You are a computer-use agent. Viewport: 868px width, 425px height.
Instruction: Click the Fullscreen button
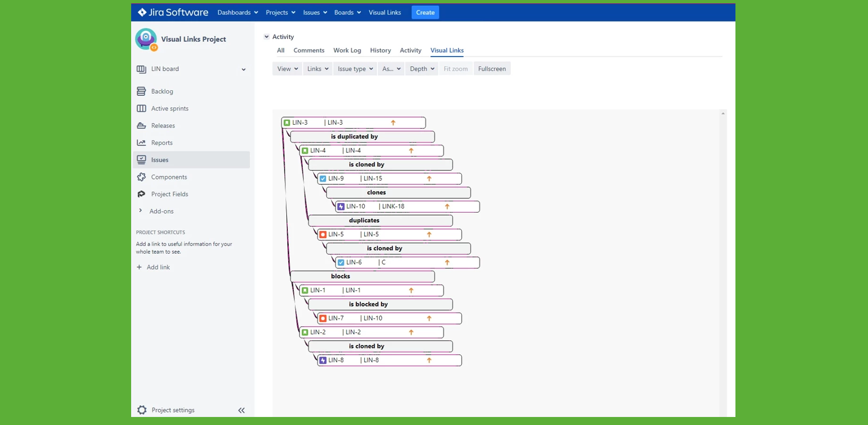click(492, 69)
